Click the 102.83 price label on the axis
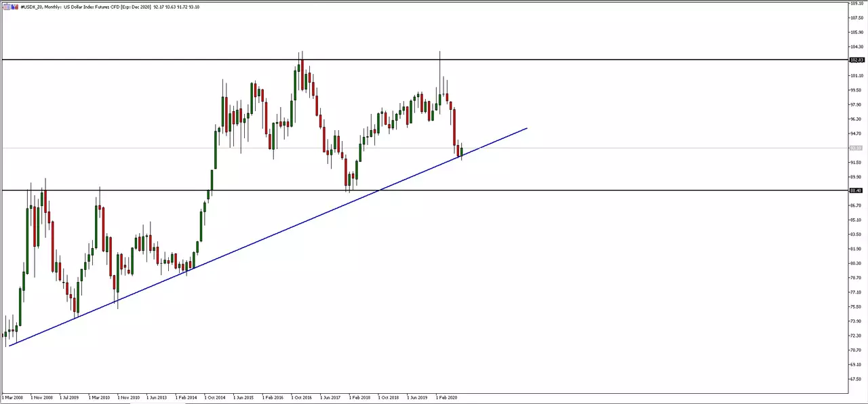Image resolution: width=868 pixels, height=404 pixels. click(857, 60)
